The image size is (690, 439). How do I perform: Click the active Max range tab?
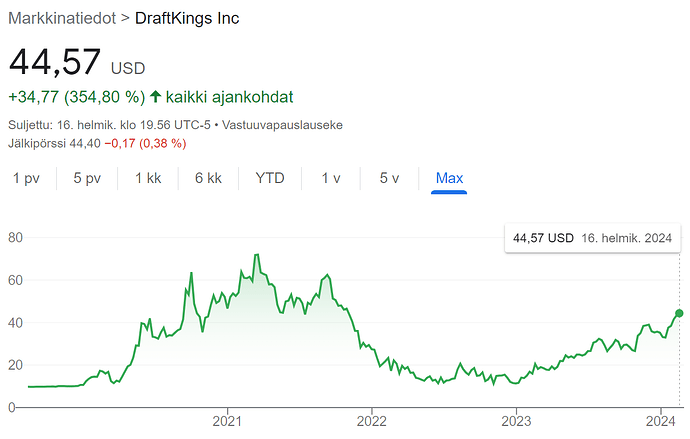(x=449, y=178)
